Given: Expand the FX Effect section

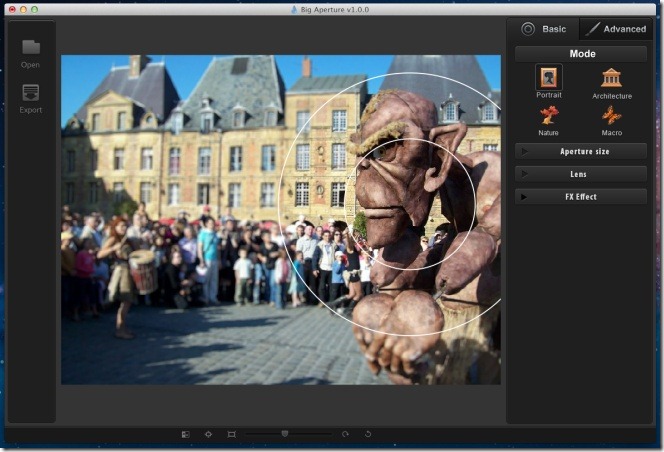Looking at the screenshot, I should 581,197.
